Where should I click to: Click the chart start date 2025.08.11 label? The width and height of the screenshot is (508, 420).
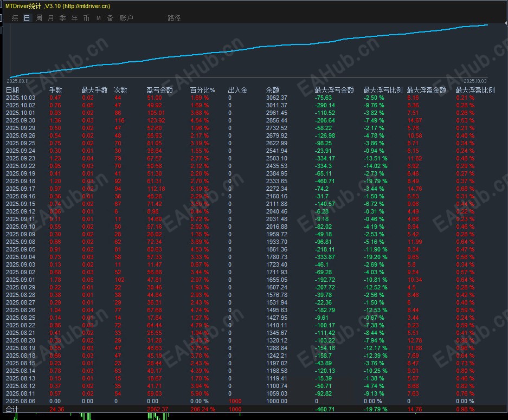tap(18, 81)
